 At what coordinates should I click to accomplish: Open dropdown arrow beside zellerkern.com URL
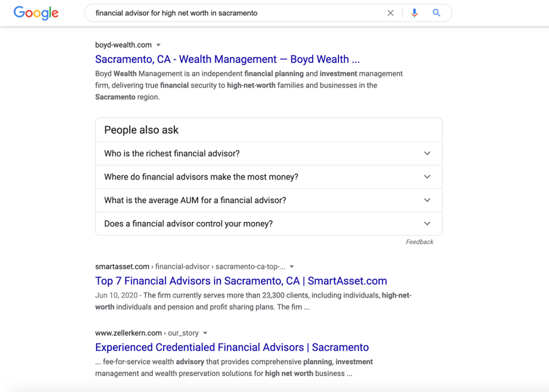(x=205, y=333)
